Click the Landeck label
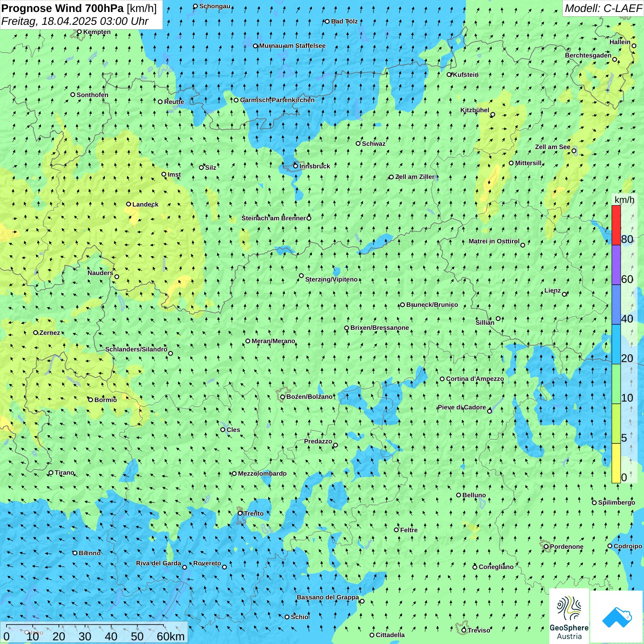Image resolution: width=644 pixels, height=644 pixels. [145, 204]
